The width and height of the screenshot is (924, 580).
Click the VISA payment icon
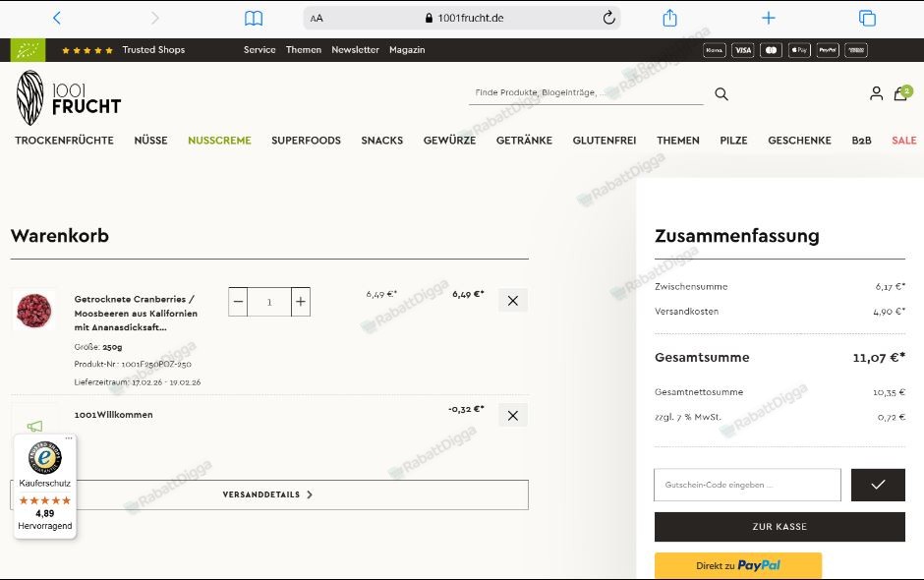pyautogui.click(x=742, y=50)
